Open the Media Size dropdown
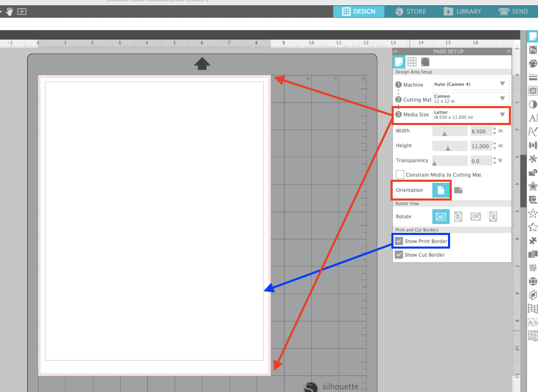Viewport: 538px width, 392px height. coord(470,115)
